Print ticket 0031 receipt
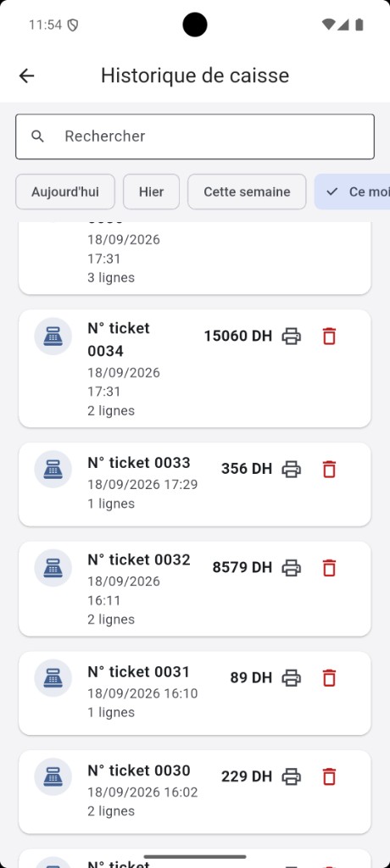Screen dimensions: 390x868 292,677
